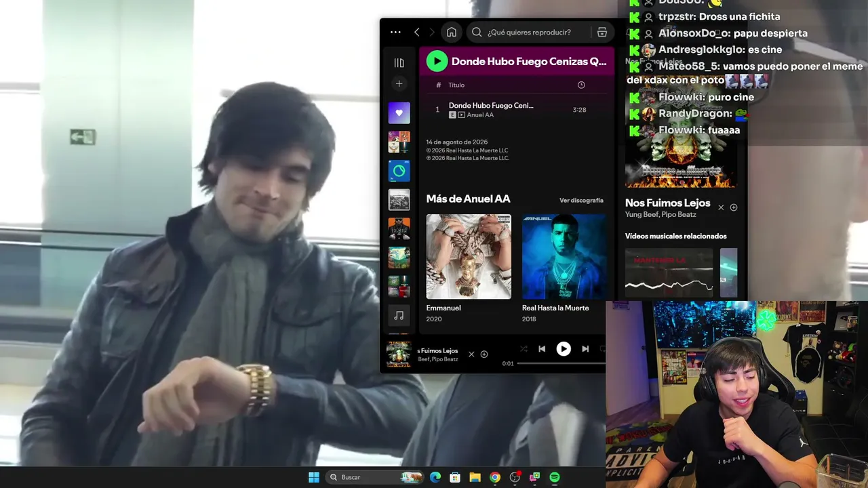868x488 pixels.
Task: Click the Mateo58_5 chat message
Action: click(746, 73)
